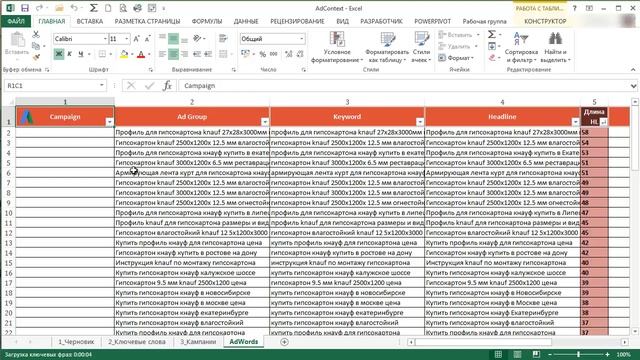
Task: Click the red font color A icon
Action: [141, 54]
